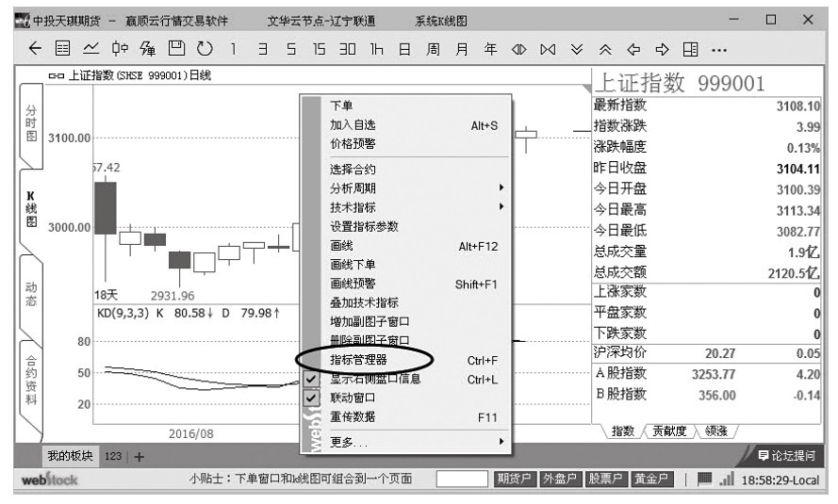
Task: Click the 期货户 account button
Action: click(x=514, y=479)
